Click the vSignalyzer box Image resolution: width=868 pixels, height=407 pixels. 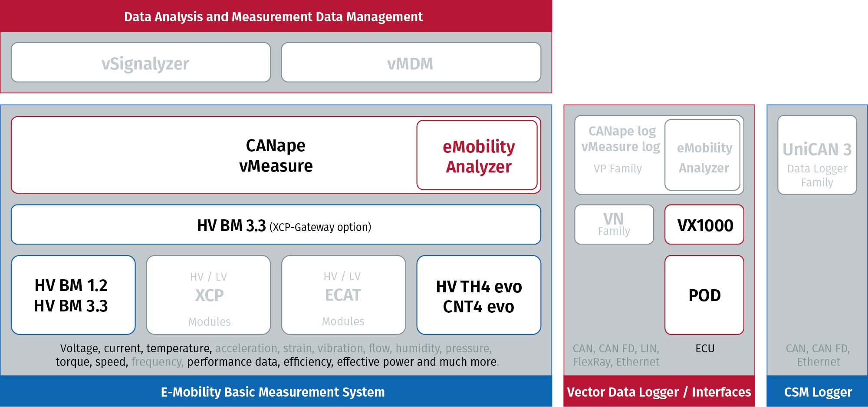(x=141, y=62)
